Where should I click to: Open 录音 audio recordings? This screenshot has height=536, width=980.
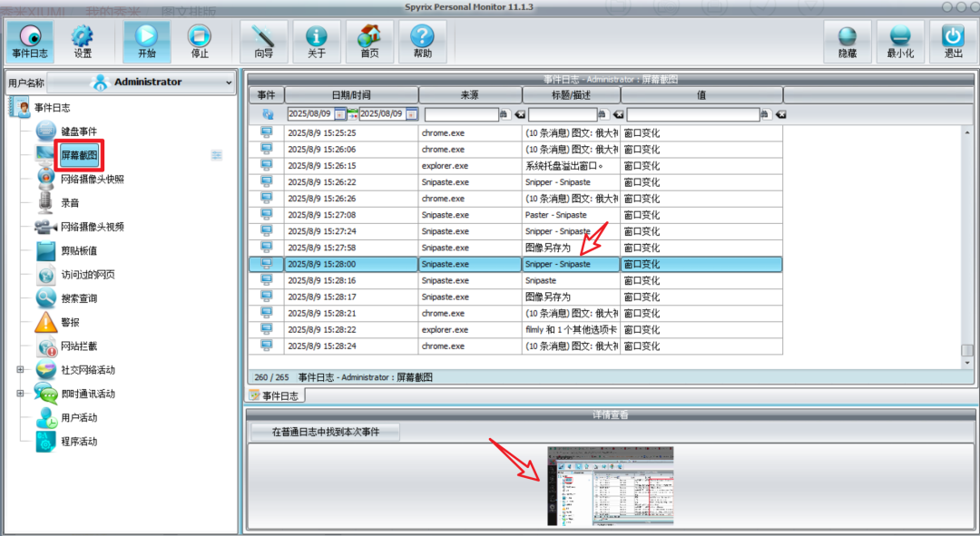(x=70, y=203)
